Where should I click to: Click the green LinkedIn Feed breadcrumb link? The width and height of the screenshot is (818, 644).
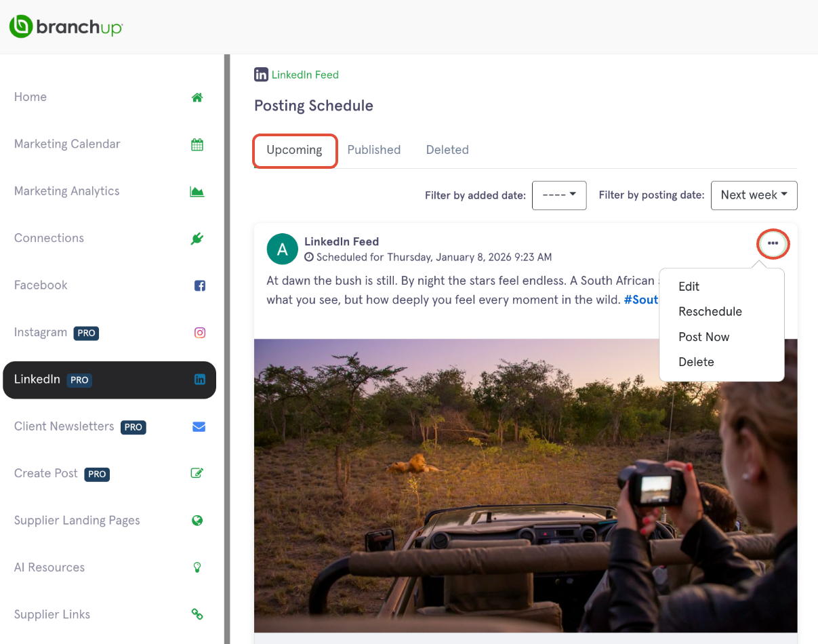pyautogui.click(x=305, y=75)
